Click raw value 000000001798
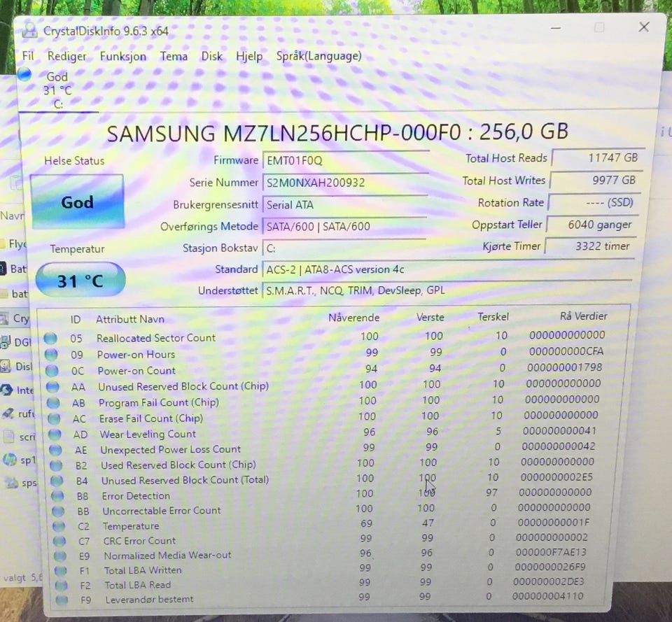The image size is (672, 622). coord(564,367)
